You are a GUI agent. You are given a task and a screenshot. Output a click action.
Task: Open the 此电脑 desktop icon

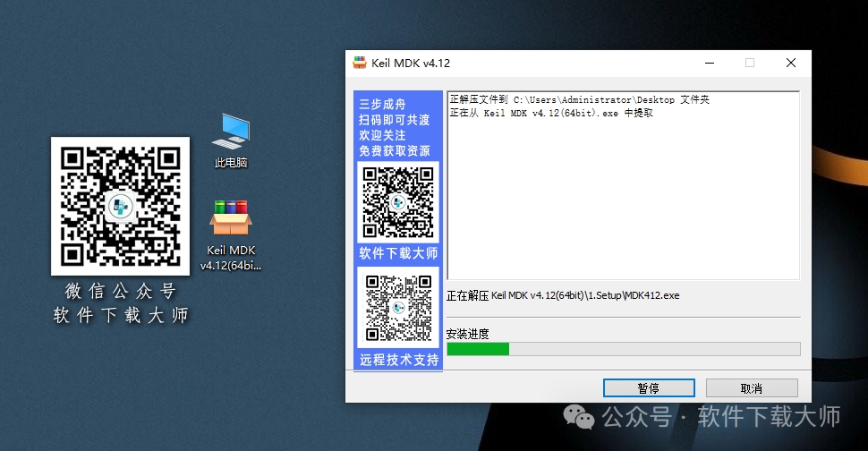pos(231,140)
